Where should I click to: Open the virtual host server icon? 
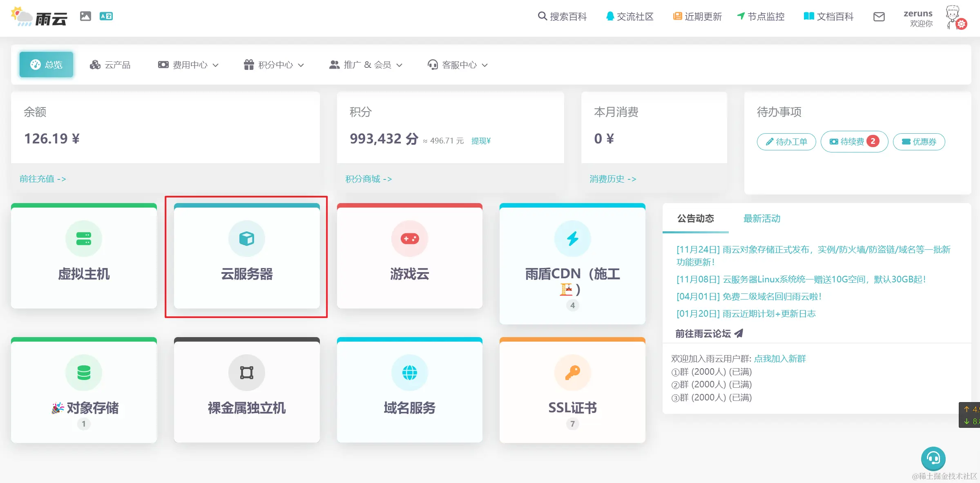84,239
